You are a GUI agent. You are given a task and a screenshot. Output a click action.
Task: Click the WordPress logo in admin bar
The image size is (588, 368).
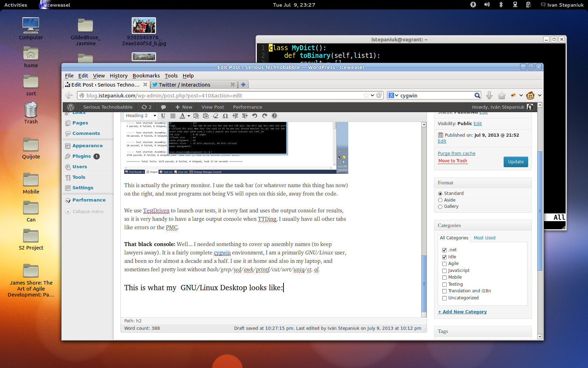(71, 107)
